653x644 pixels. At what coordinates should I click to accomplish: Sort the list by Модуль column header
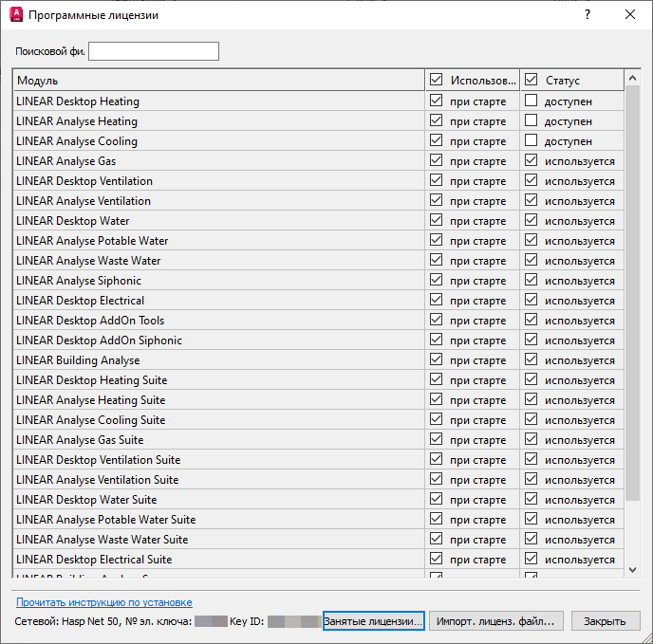point(219,81)
